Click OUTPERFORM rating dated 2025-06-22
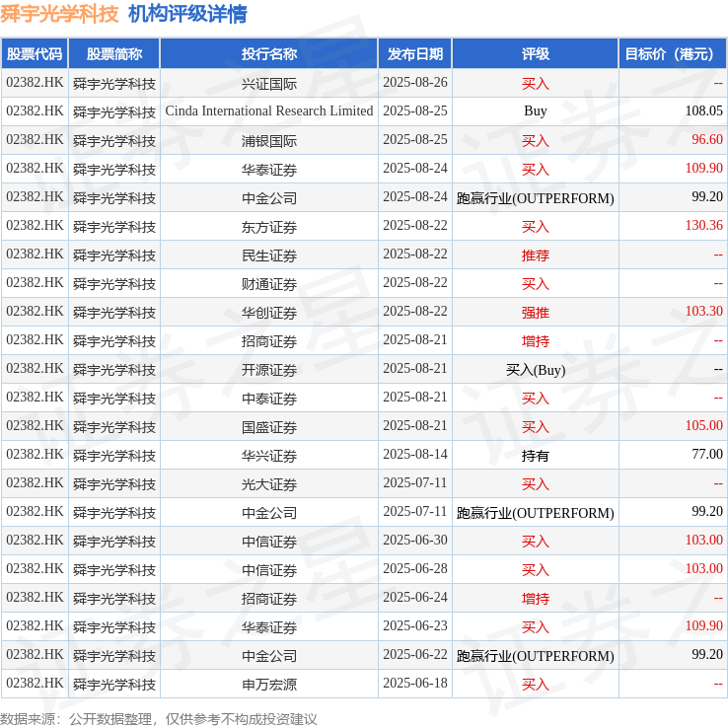The height and width of the screenshot is (728, 728). [536, 656]
